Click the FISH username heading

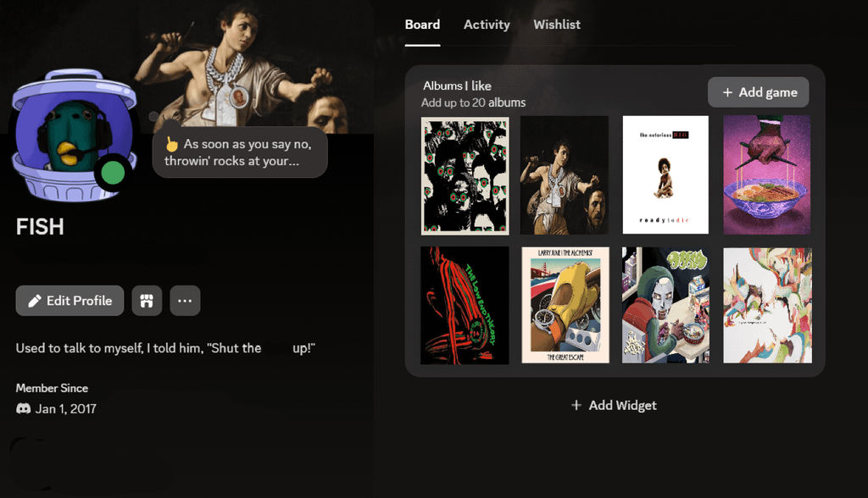pyautogui.click(x=40, y=227)
